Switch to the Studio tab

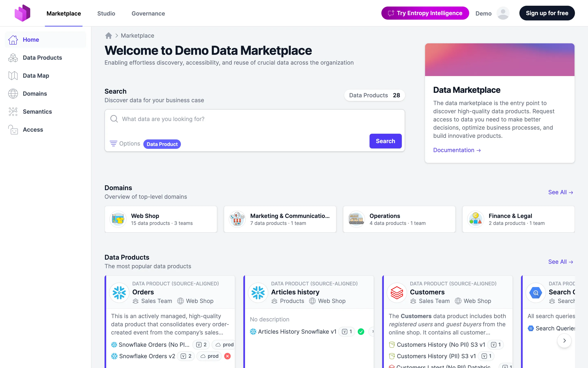point(106,13)
